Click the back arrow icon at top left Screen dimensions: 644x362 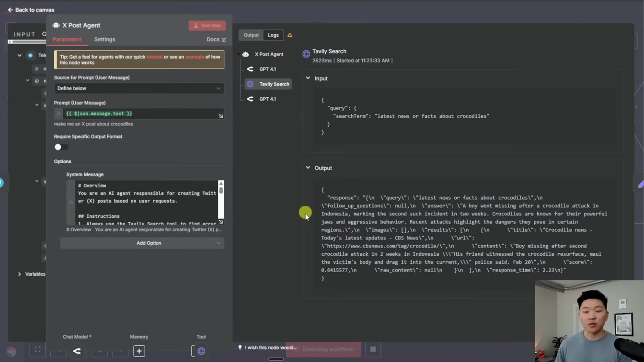pyautogui.click(x=10, y=10)
